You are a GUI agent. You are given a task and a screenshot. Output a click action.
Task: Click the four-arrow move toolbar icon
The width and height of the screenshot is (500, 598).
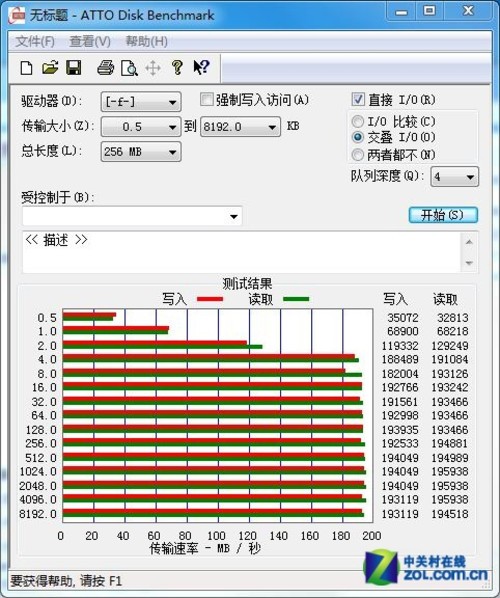point(153,68)
